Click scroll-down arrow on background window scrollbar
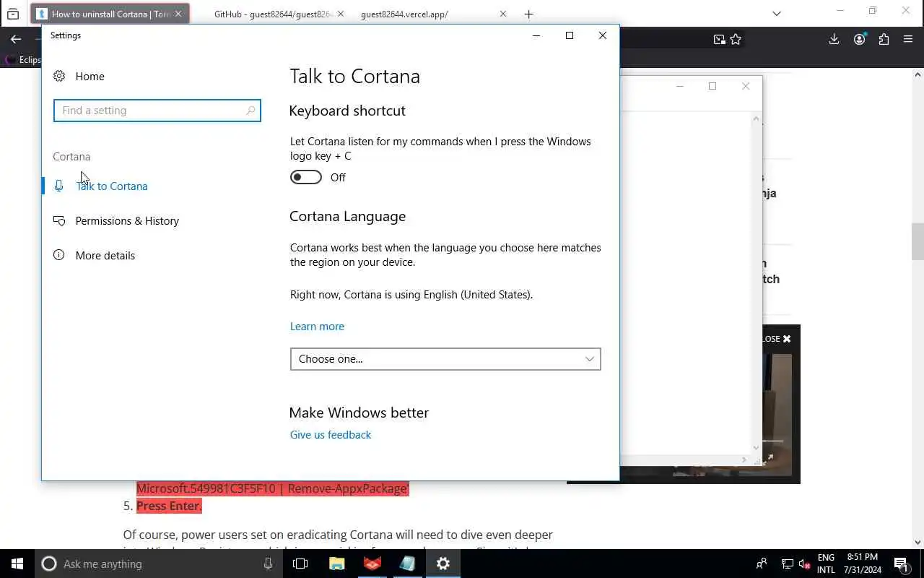 (757, 447)
